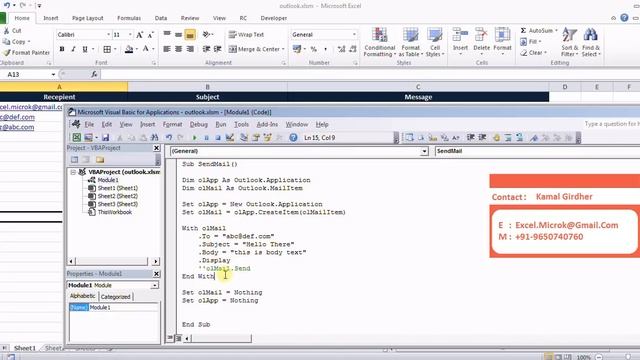Toggle Bold formatting in Excel ribbon

[62, 49]
